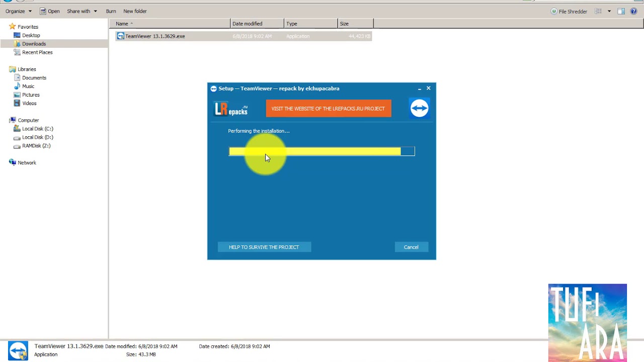Click the LRepacks logo in setup
This screenshot has width=644, height=362.
[x=231, y=109]
